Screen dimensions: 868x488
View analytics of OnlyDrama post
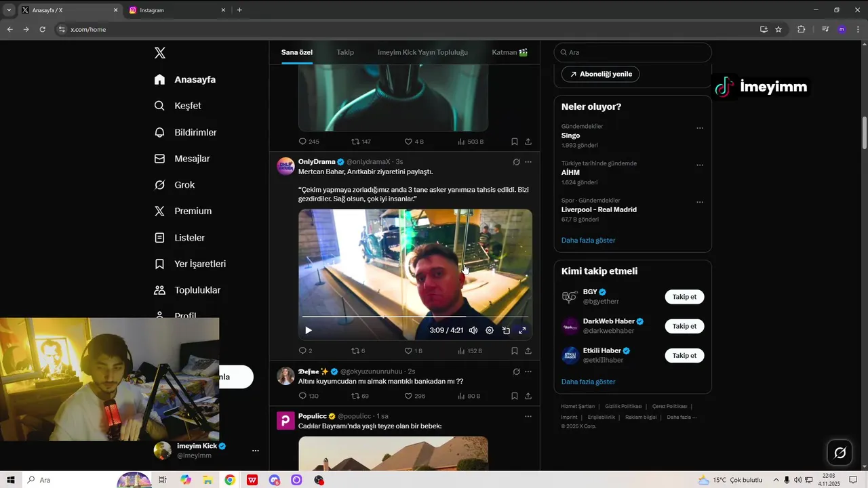(470, 350)
